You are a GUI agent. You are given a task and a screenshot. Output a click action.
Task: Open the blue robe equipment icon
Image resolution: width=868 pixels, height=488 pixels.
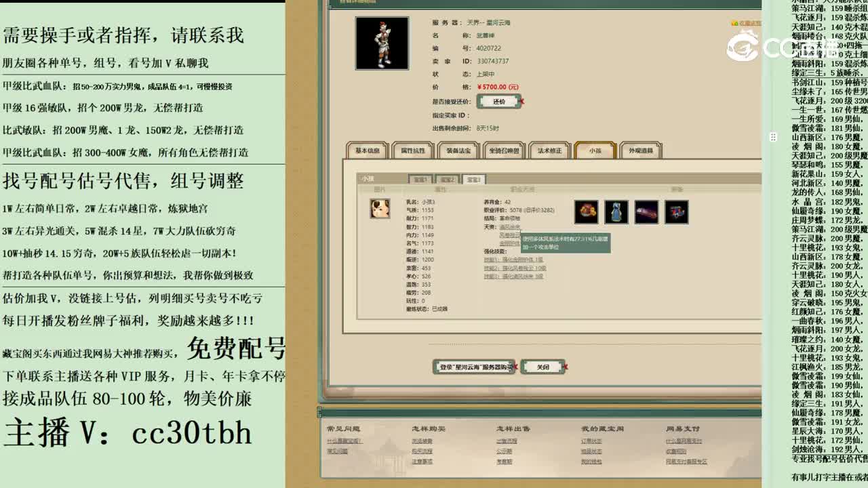click(616, 211)
